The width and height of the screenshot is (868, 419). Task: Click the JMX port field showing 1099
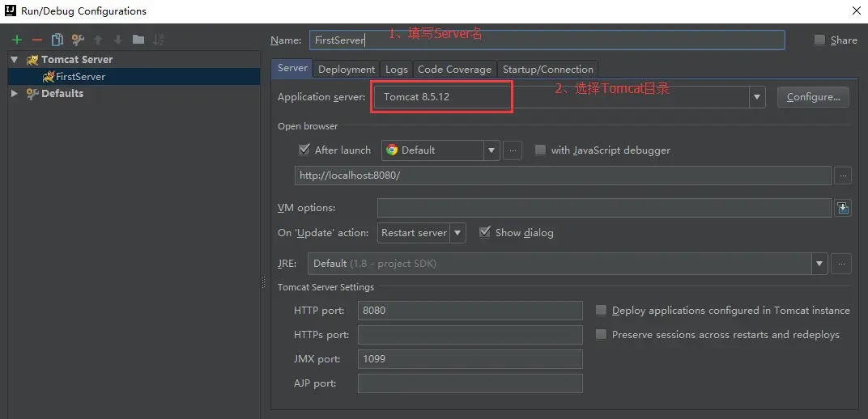coord(470,359)
